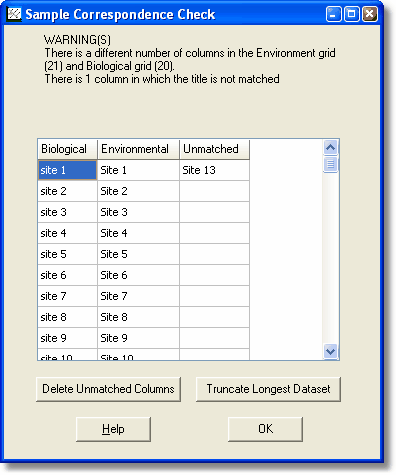The width and height of the screenshot is (396, 475).
Task: Click the Unmatched column header
Action: tap(214, 149)
